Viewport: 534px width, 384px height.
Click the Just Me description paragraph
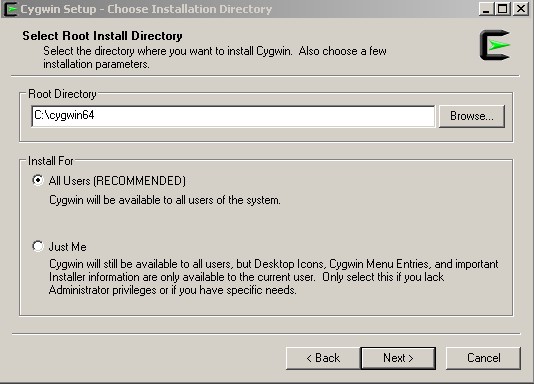click(273, 277)
